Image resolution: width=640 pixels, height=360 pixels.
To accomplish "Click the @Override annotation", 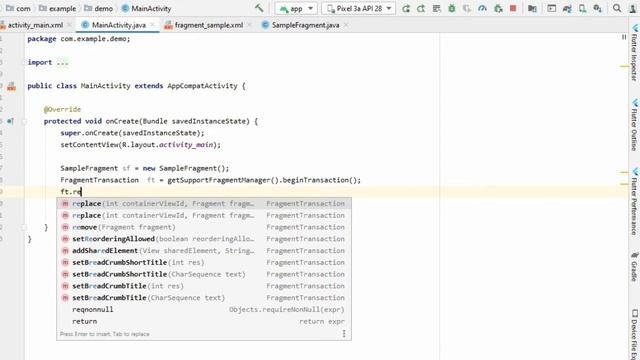I will [62, 109].
